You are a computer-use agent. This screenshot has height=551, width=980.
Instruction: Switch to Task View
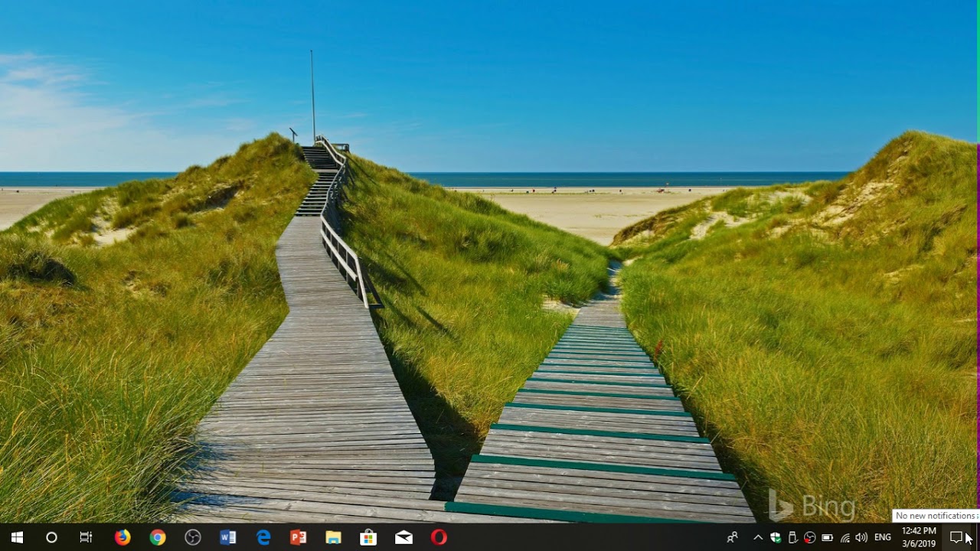(86, 537)
